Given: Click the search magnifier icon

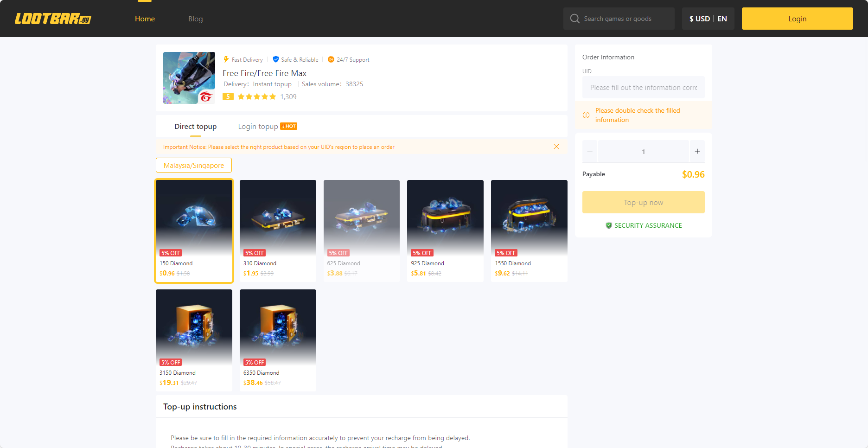Looking at the screenshot, I should pos(574,19).
